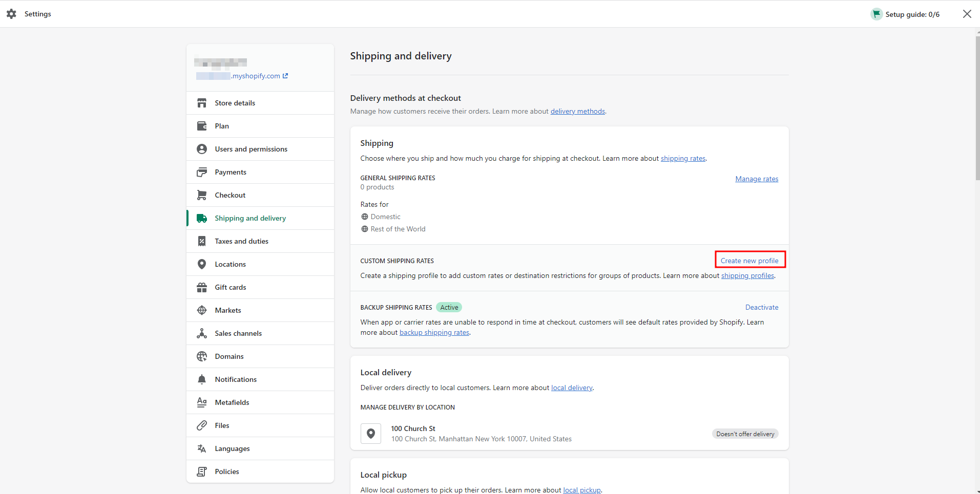Click the external link icon beside myshopify.com

285,76
